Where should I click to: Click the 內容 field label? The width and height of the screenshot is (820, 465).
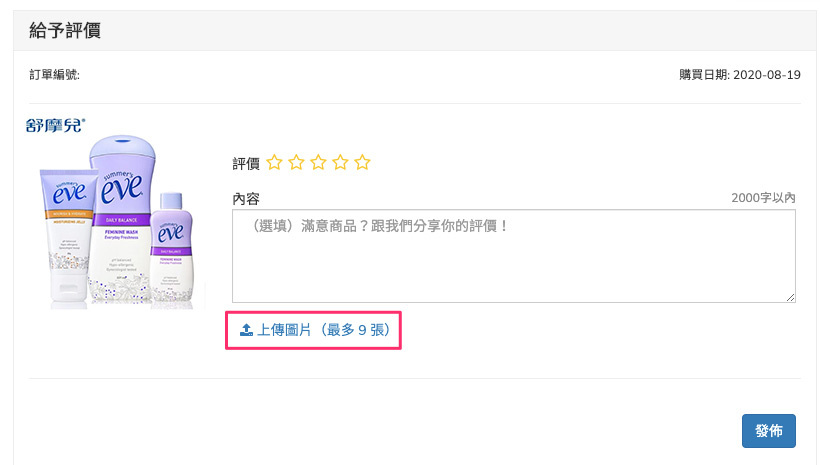point(246,198)
